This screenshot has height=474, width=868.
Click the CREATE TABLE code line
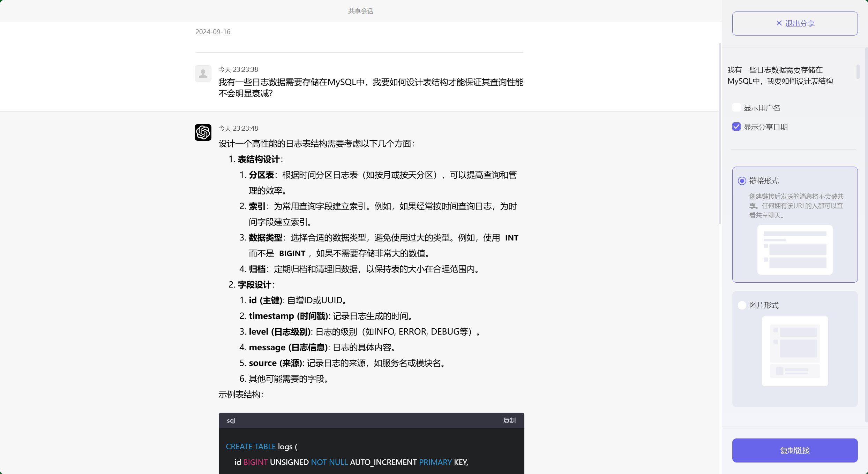coord(262,446)
